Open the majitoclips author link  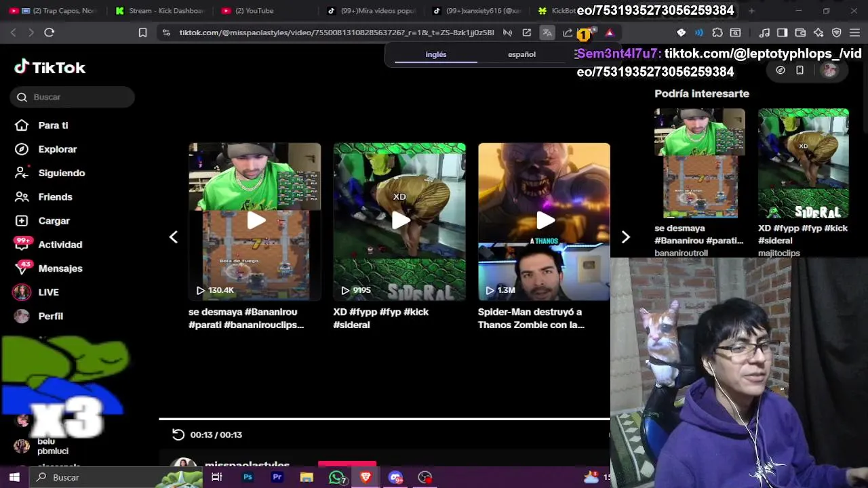pyautogui.click(x=779, y=253)
